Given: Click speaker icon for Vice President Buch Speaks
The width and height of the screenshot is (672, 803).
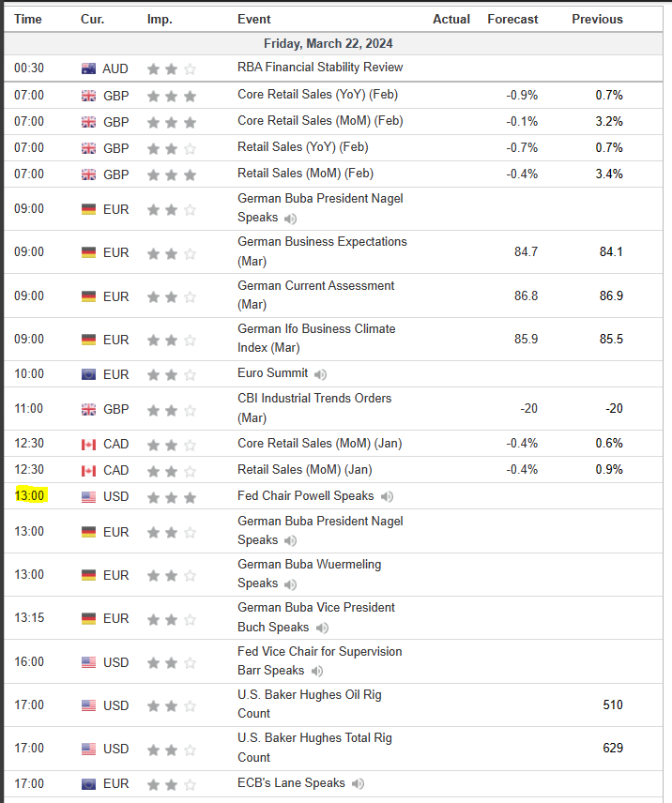Looking at the screenshot, I should 322,628.
